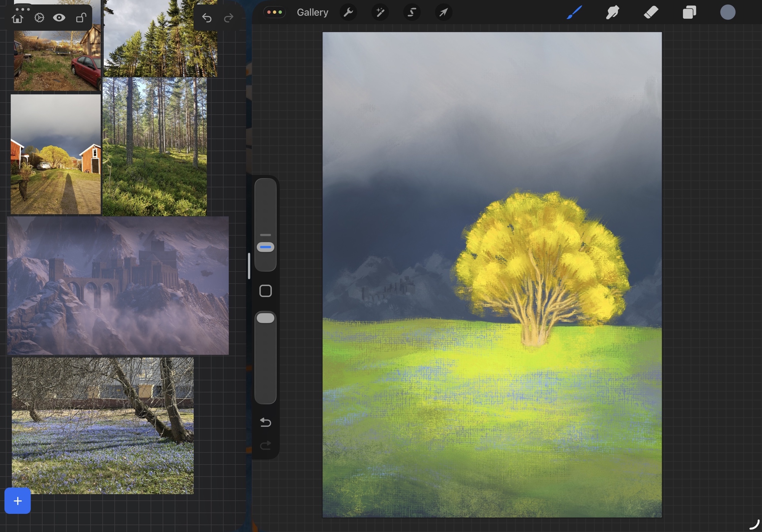Toggle visibility eye in reference app
762x532 pixels.
[59, 18]
